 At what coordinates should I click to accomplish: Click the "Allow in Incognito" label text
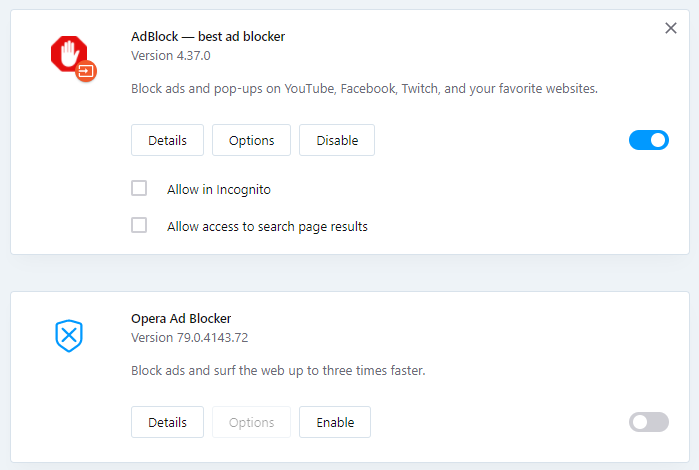click(219, 189)
